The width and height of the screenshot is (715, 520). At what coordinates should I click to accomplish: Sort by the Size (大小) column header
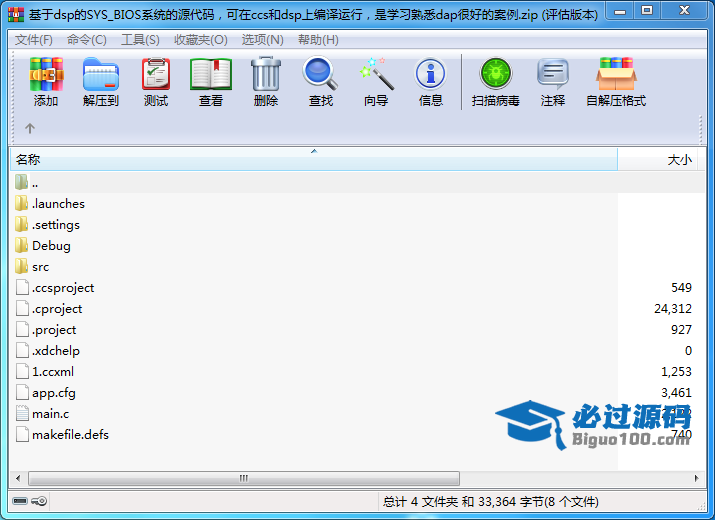pos(658,159)
